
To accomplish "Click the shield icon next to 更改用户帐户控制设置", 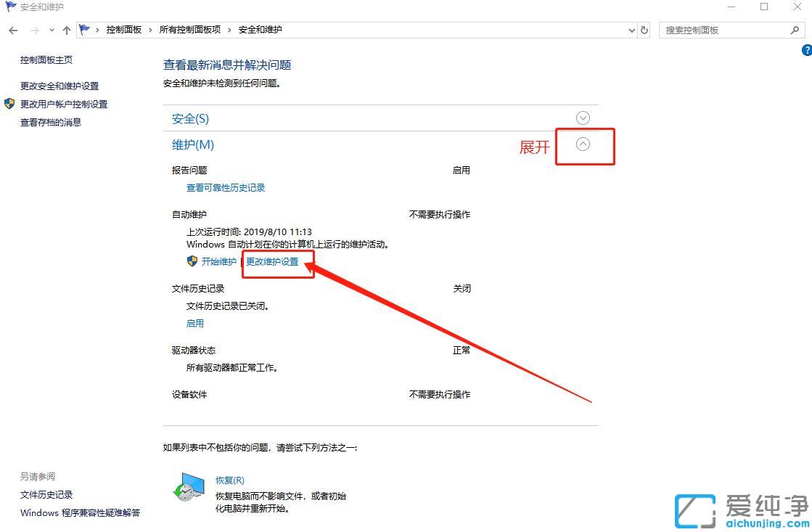I will point(9,103).
